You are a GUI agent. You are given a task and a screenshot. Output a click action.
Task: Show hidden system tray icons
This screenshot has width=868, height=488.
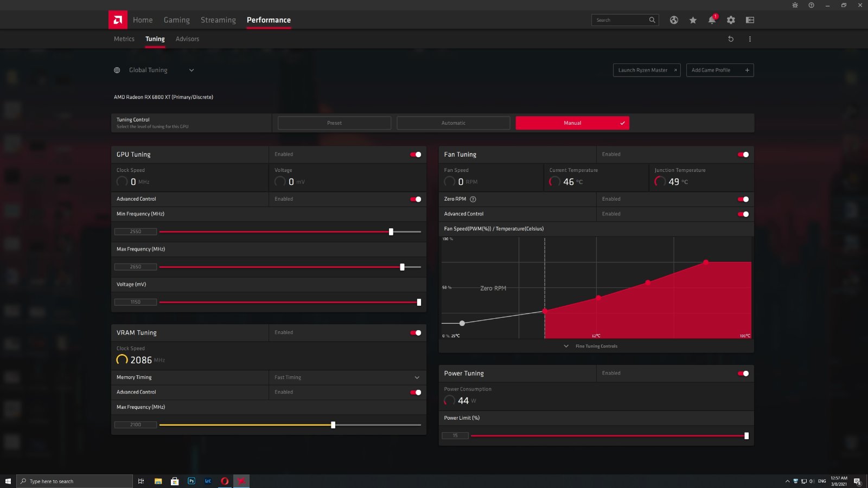787,481
